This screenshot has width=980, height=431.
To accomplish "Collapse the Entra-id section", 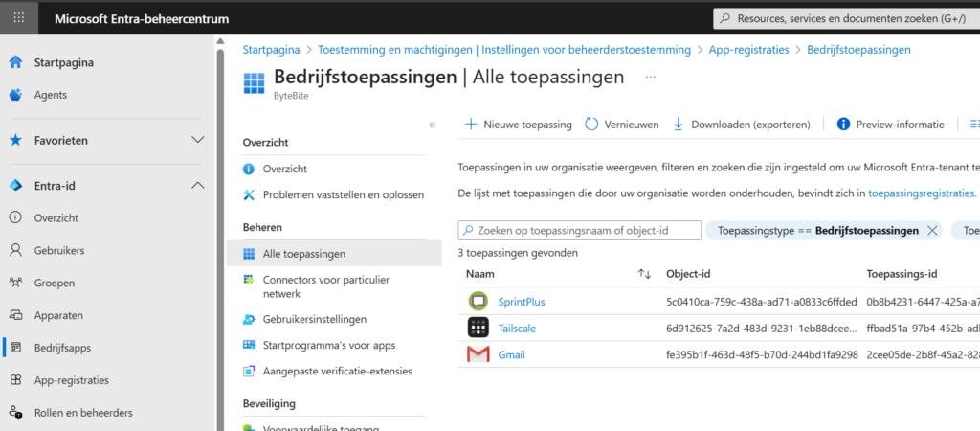I will point(197,185).
